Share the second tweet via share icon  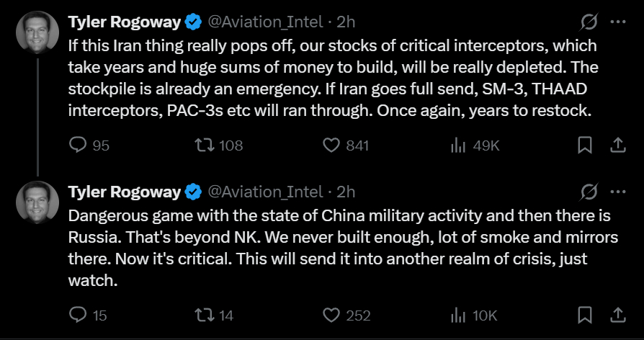(x=617, y=315)
